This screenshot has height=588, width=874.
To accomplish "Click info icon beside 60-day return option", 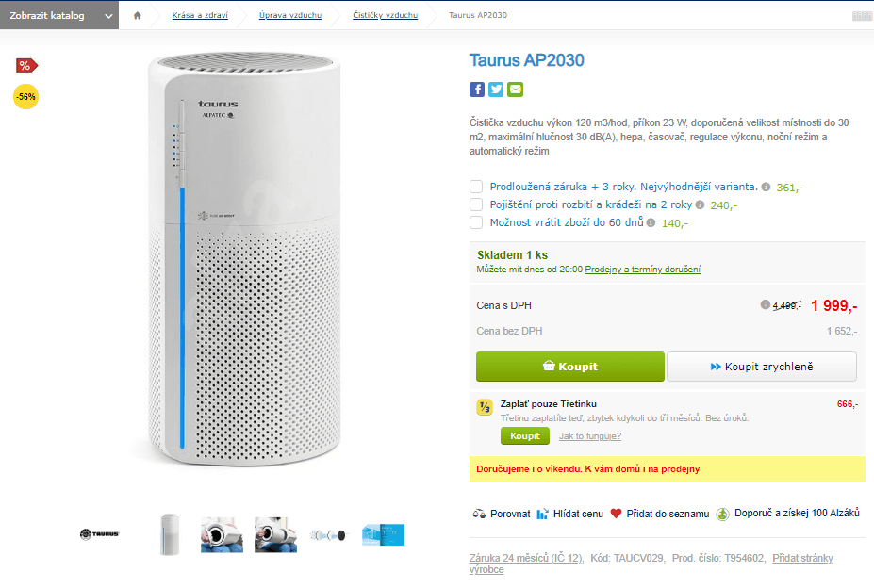I will (651, 222).
